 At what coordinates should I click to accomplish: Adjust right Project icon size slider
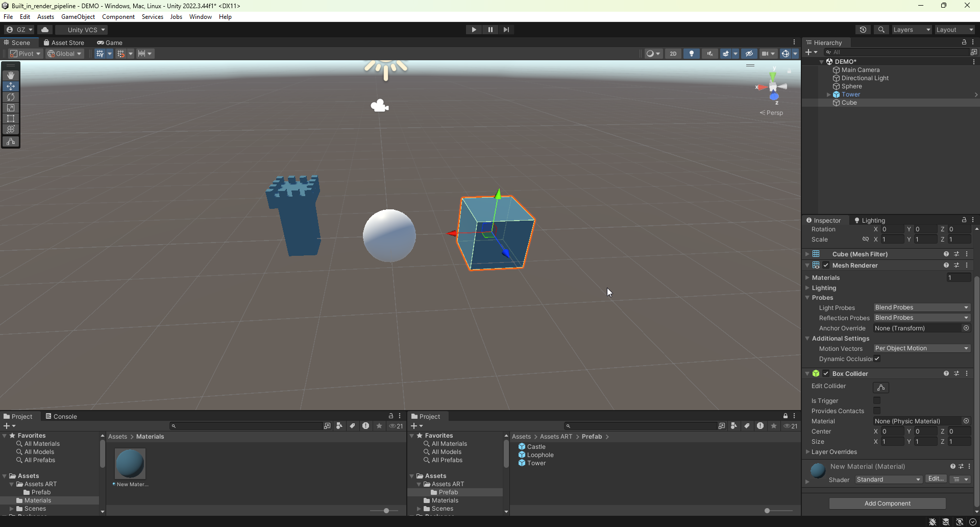[767, 511]
